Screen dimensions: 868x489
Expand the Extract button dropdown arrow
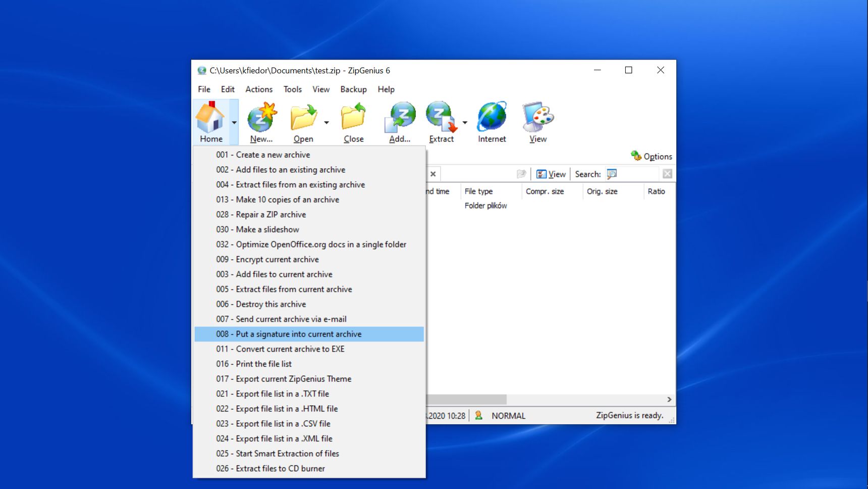(x=465, y=122)
